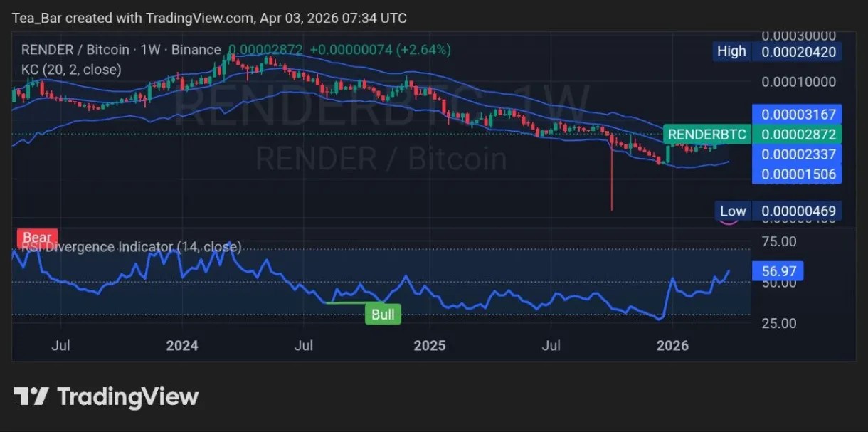Select the 0.00010000 price axis tick

799,82
